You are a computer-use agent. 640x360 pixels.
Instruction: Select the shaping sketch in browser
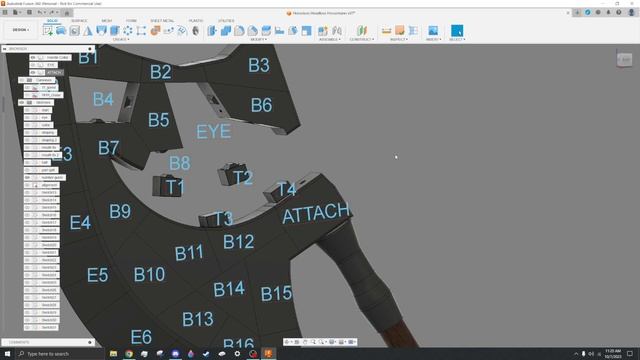point(48,133)
